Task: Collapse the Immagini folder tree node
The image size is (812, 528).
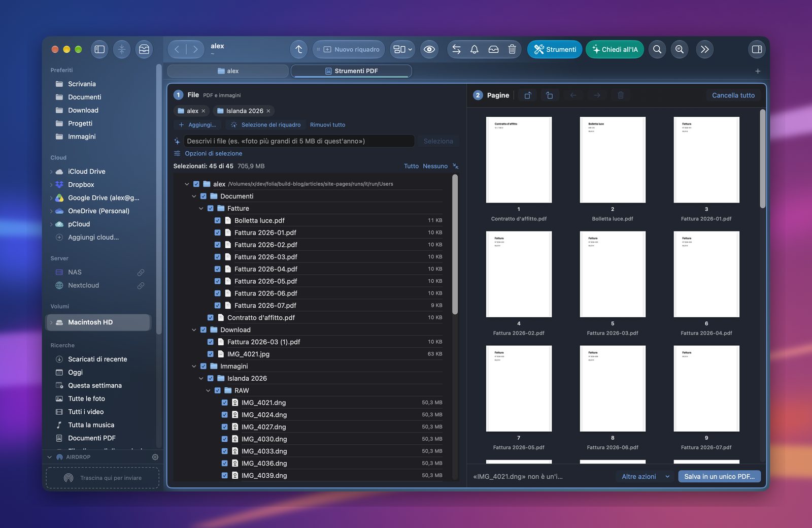Action: click(194, 367)
